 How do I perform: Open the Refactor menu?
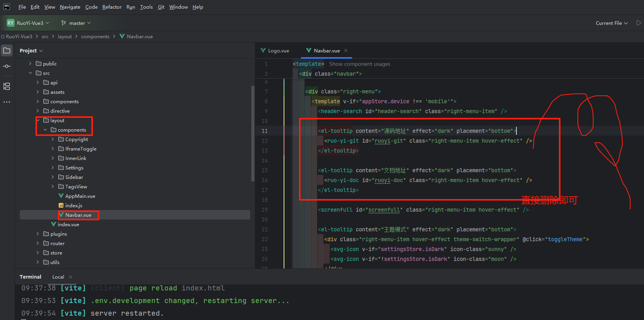point(112,7)
